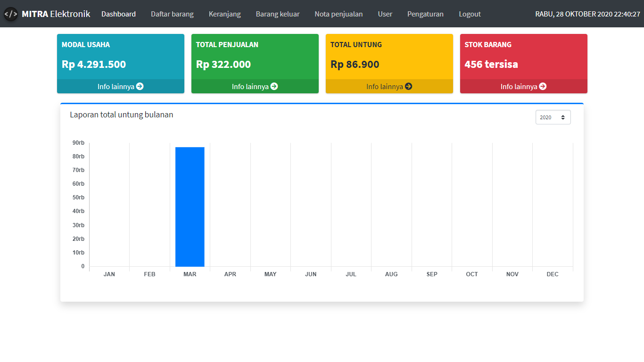Select User in the navigation bar
Screen dimensions: 644x362
tap(385, 14)
